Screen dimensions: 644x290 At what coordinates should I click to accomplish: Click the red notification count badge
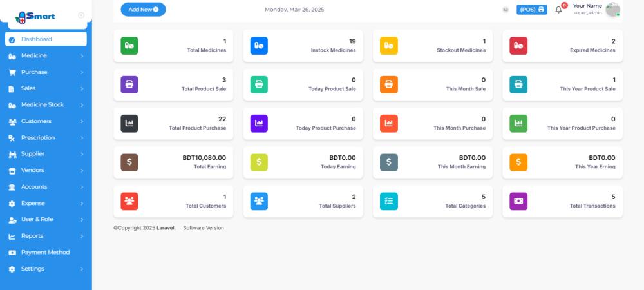tap(564, 5)
